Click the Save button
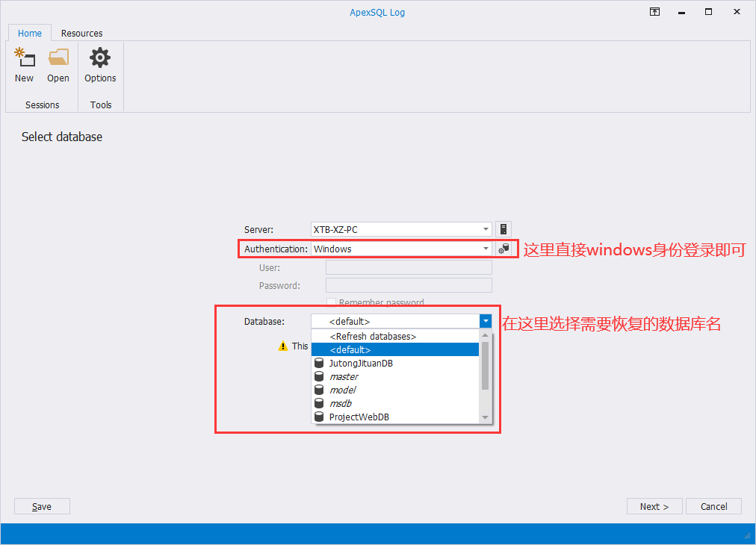The image size is (756, 545). tap(42, 506)
